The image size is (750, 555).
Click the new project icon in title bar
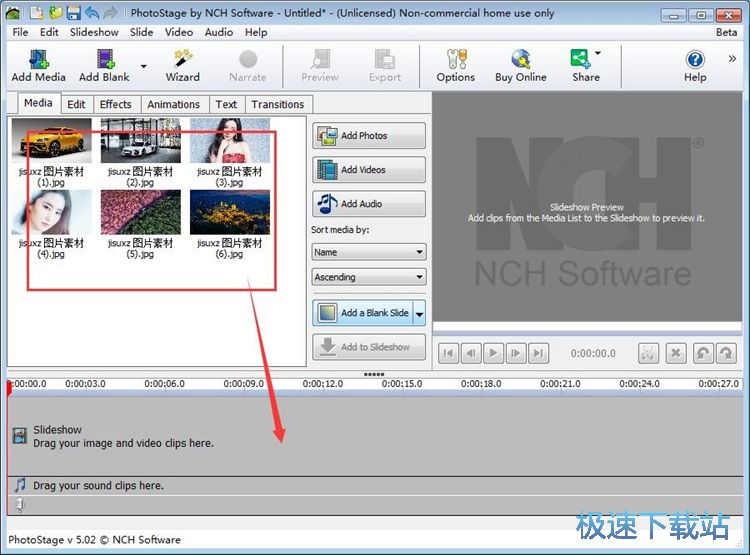(36, 12)
